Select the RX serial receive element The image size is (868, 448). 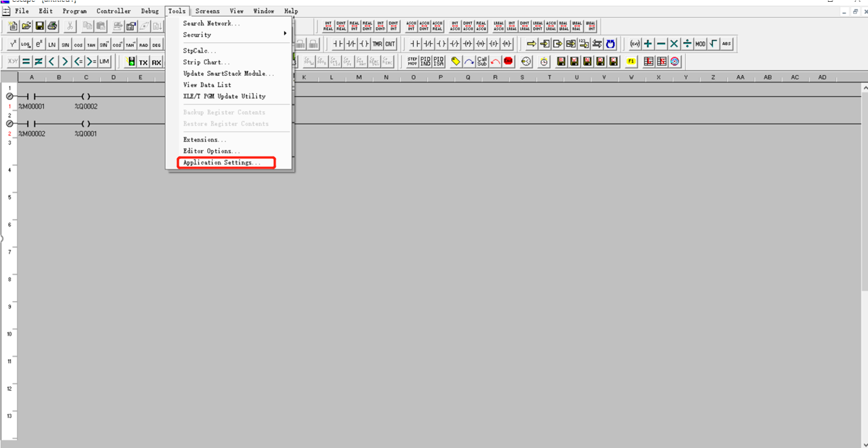click(156, 62)
